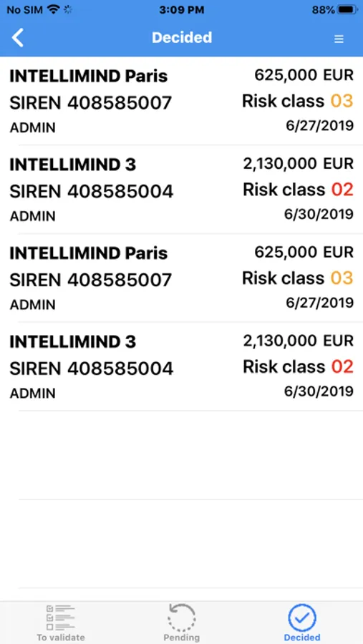Screen dimensions: 363x644
Task: Open first INTELLIMIND Paris entry
Action: click(x=181, y=101)
